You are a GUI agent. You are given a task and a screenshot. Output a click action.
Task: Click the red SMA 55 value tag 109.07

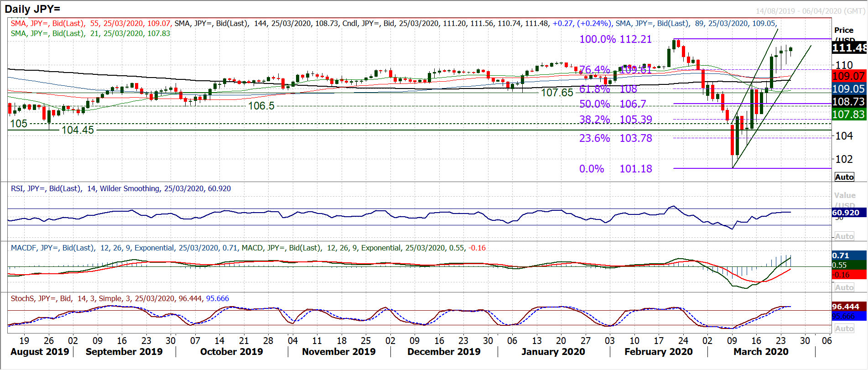(849, 76)
